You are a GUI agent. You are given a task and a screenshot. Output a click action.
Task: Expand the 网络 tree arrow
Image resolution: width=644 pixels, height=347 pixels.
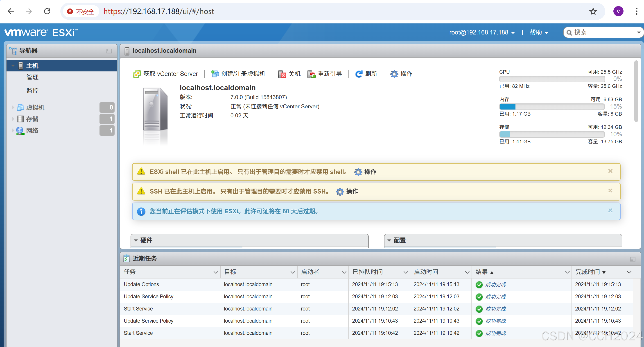tap(13, 130)
